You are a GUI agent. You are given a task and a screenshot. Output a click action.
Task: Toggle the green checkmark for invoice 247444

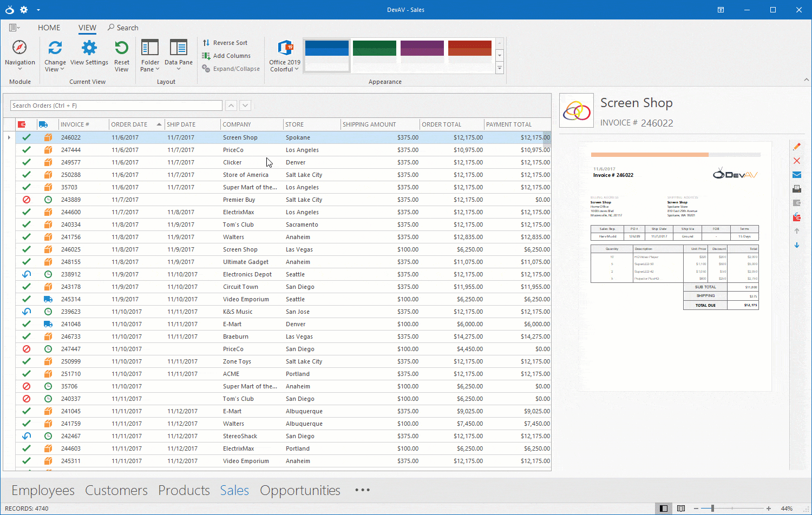click(27, 150)
